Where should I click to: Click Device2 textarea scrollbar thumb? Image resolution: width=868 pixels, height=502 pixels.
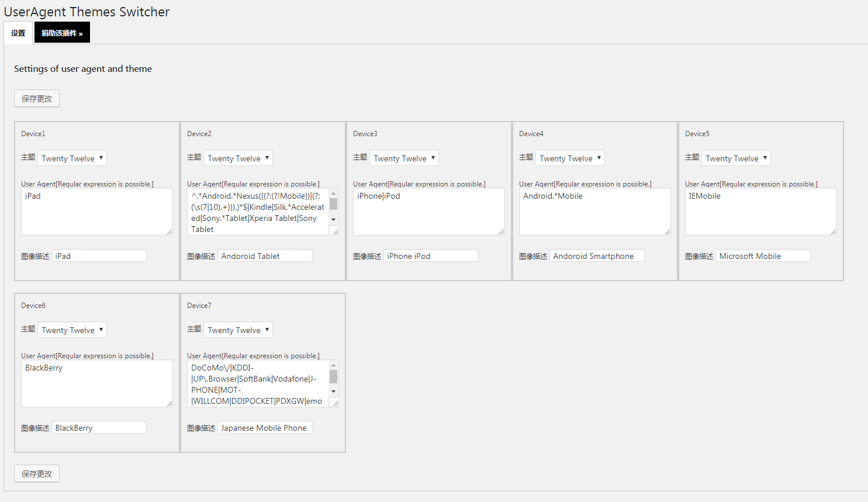point(334,204)
